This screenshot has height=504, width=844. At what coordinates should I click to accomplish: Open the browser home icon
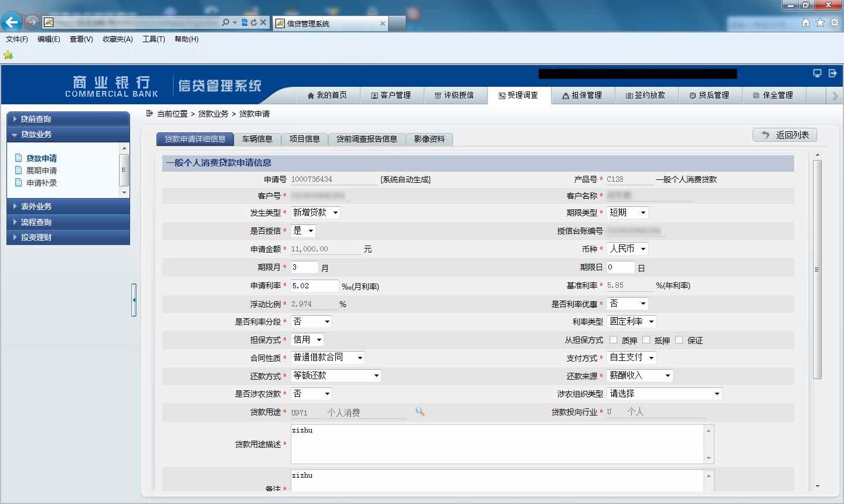[806, 22]
